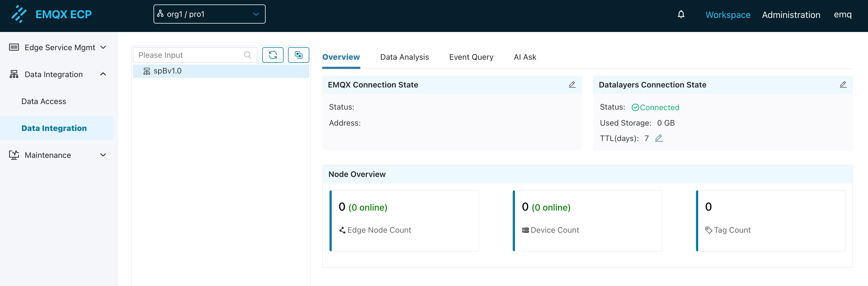Screen dimensions: 868x286
Task: Open the Event Query tab
Action: [471, 57]
